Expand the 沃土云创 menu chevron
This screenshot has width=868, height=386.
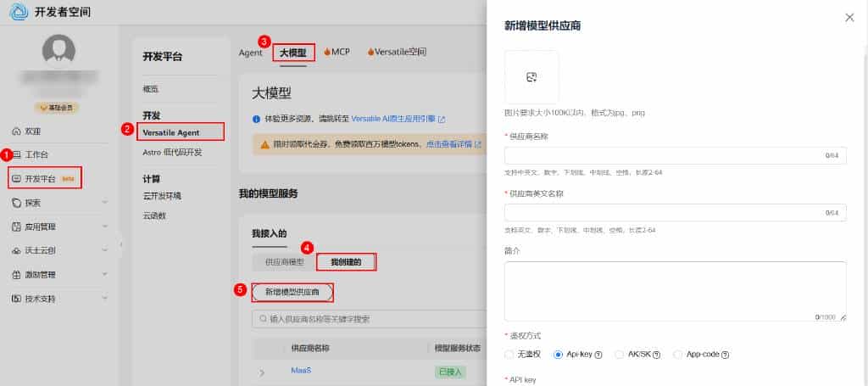point(105,250)
